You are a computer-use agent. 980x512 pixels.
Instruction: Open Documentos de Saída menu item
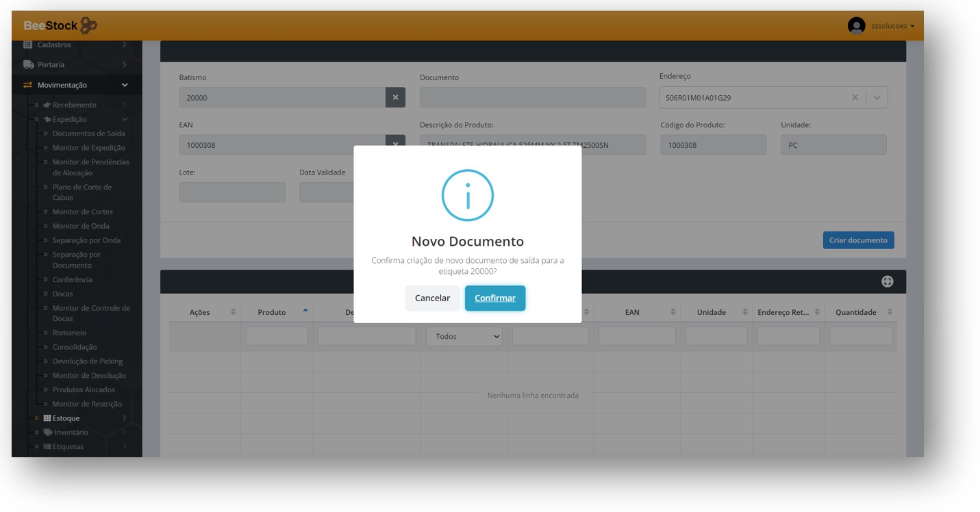point(88,133)
